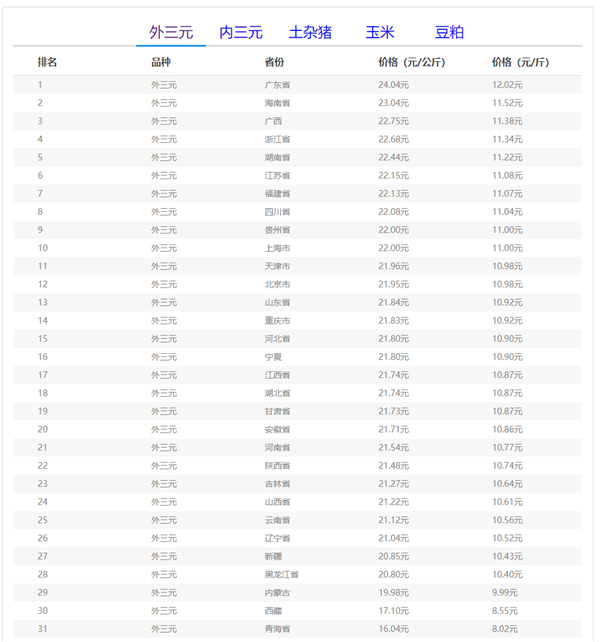Click the 排名 column header

(x=47, y=62)
